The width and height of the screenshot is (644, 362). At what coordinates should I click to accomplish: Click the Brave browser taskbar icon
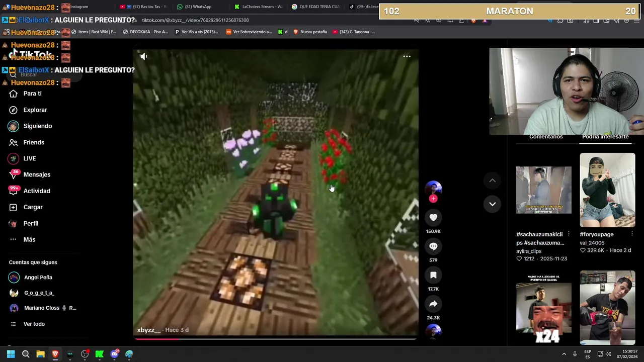(x=55, y=354)
